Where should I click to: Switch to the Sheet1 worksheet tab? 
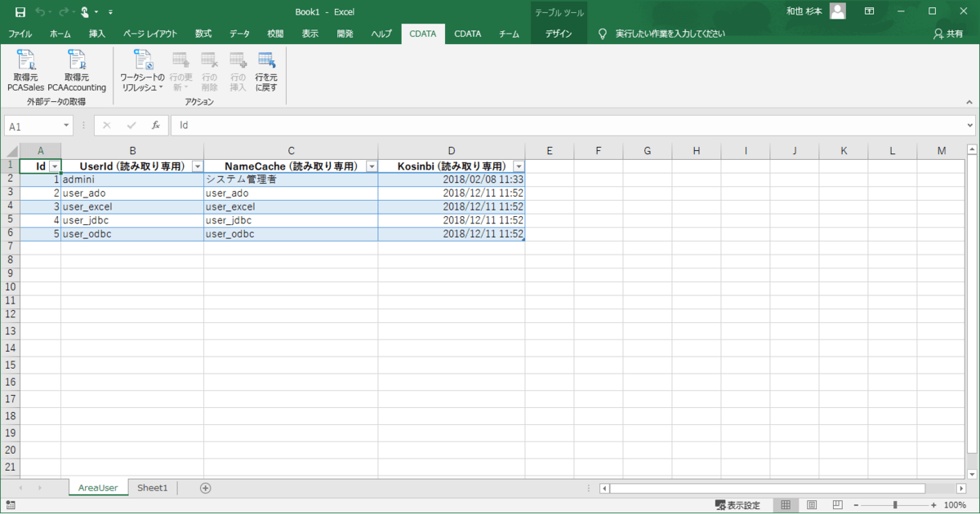coord(152,488)
